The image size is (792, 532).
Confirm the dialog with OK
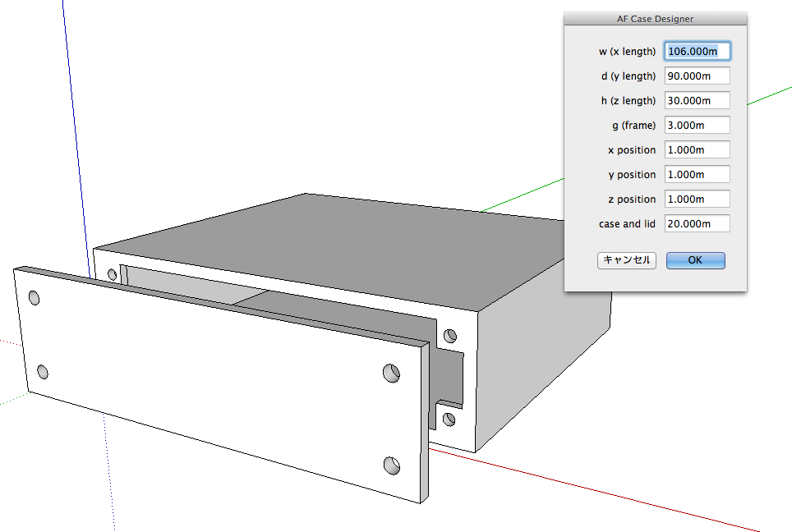[695, 260]
